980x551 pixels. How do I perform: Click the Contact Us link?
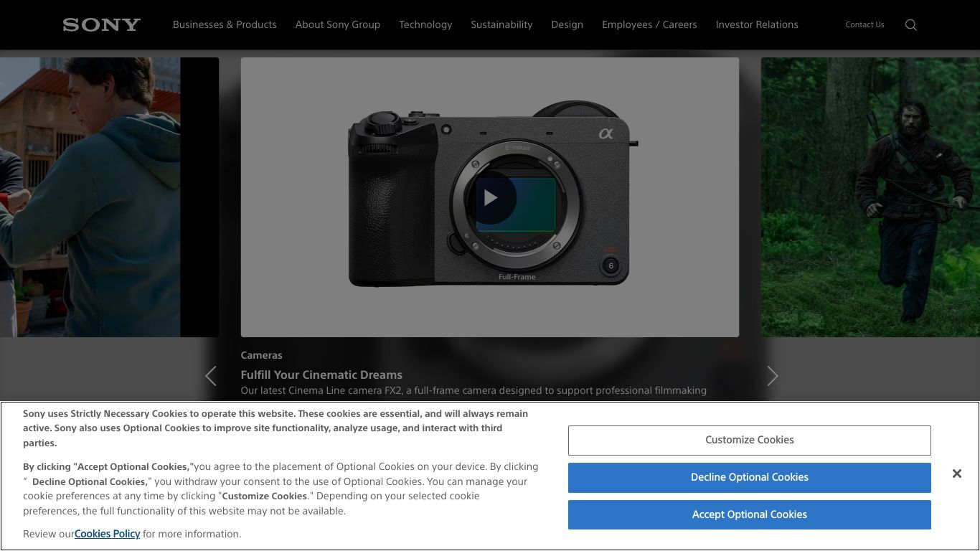[x=864, y=24]
